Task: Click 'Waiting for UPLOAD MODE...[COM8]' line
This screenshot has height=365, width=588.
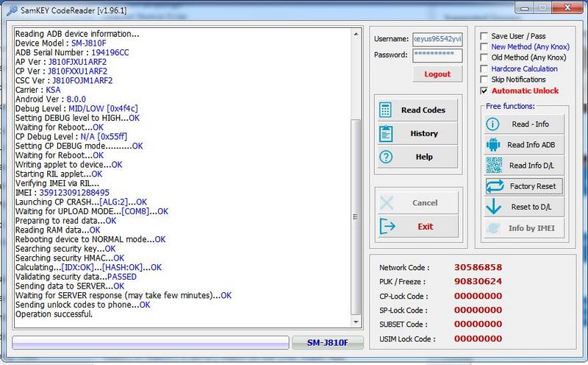Action: tap(92, 211)
